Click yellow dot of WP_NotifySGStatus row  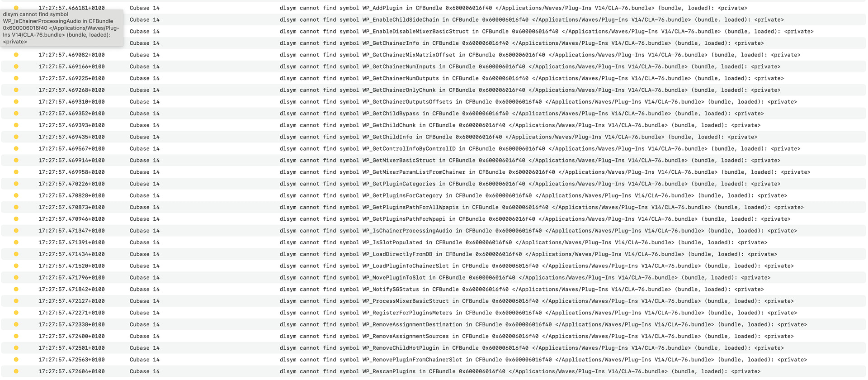[x=16, y=289]
